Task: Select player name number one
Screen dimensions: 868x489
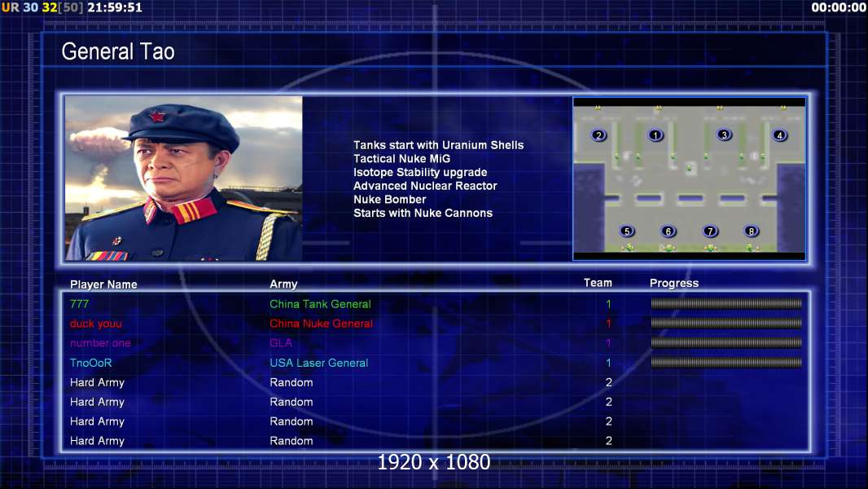Action: [100, 343]
